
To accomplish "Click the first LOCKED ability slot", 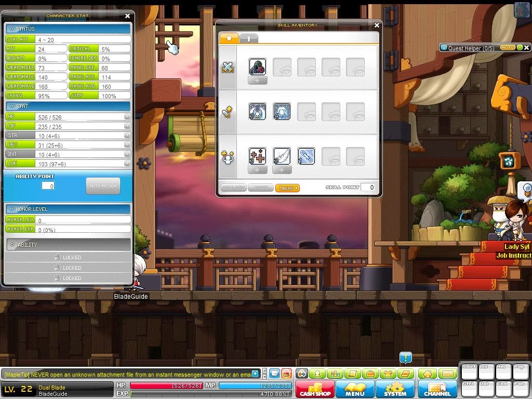I will pos(68,257).
